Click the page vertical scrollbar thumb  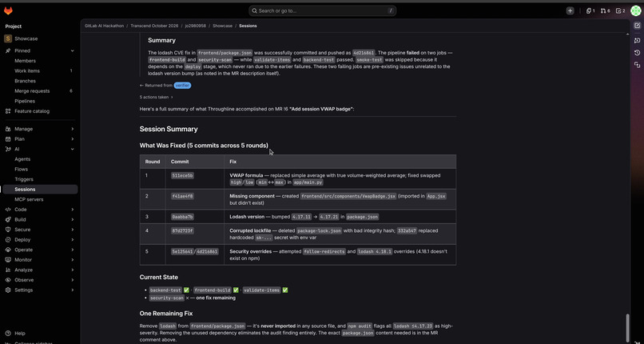tap(627, 328)
